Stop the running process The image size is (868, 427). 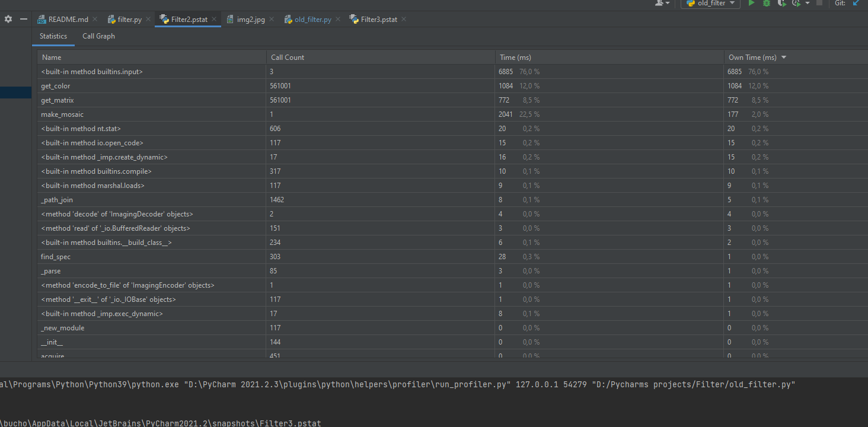(819, 3)
